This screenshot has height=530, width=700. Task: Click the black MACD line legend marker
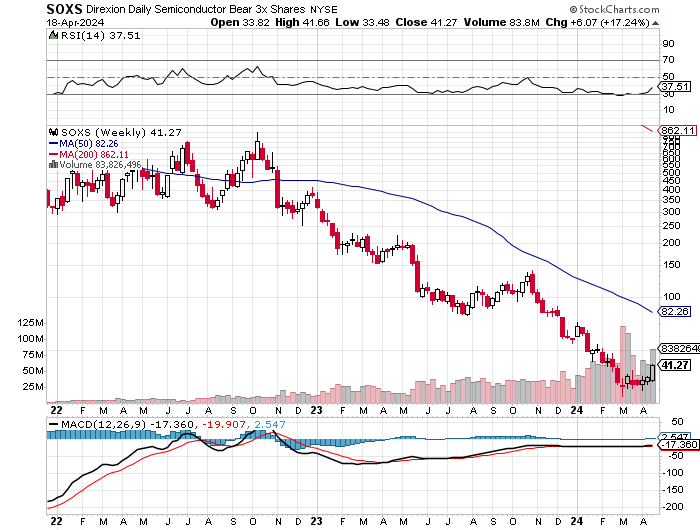(53, 425)
